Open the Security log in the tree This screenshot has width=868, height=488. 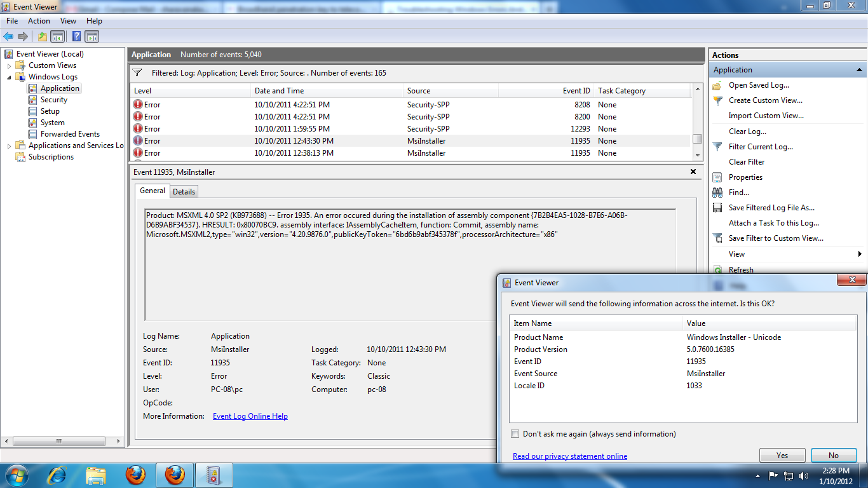tap(54, 100)
